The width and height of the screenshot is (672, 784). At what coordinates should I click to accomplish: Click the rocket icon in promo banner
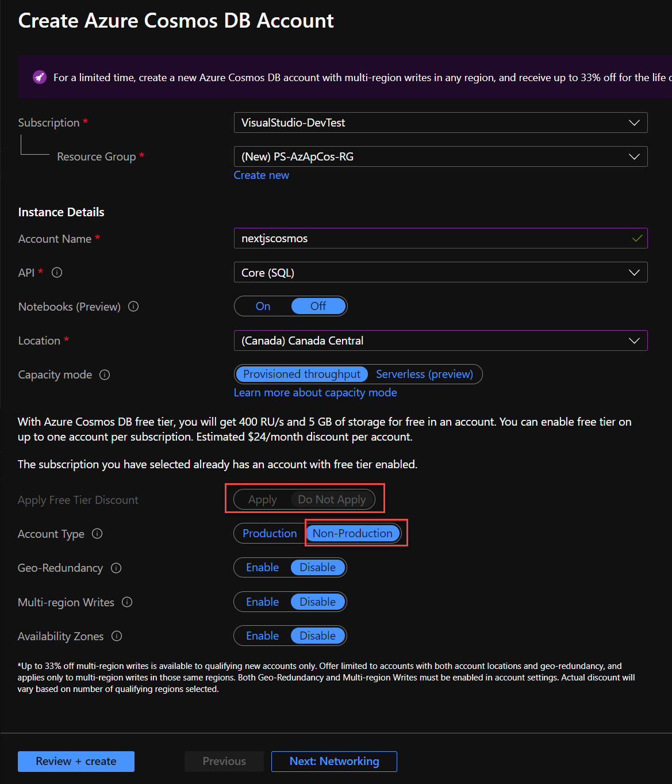pyautogui.click(x=40, y=77)
